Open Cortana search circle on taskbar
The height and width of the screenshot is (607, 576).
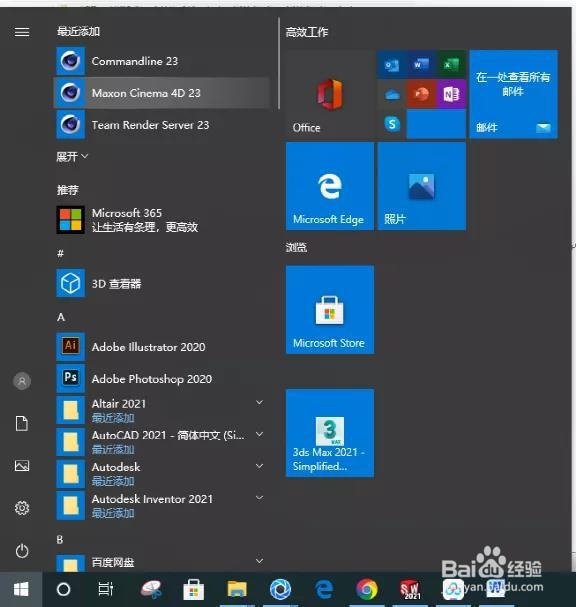[x=63, y=590]
